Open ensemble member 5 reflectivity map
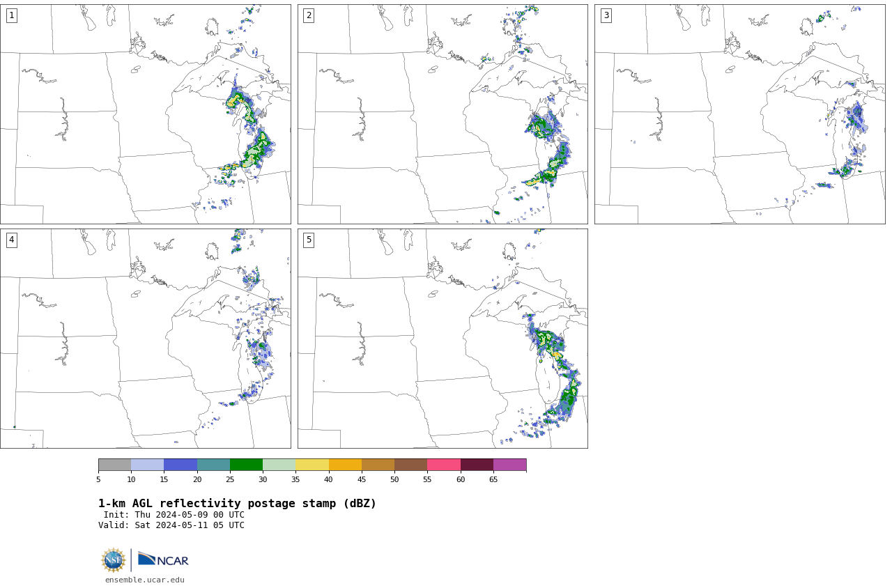892x588 pixels. pyautogui.click(x=443, y=339)
